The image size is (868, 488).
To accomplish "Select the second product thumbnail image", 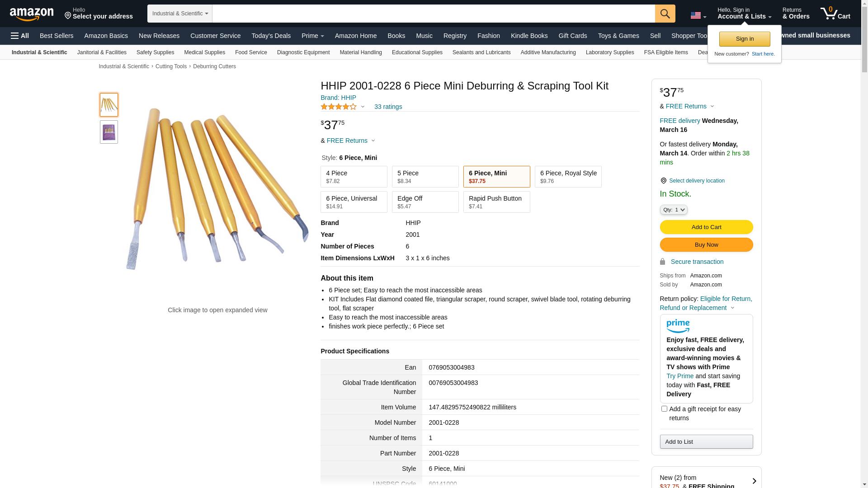I will pos(109,132).
